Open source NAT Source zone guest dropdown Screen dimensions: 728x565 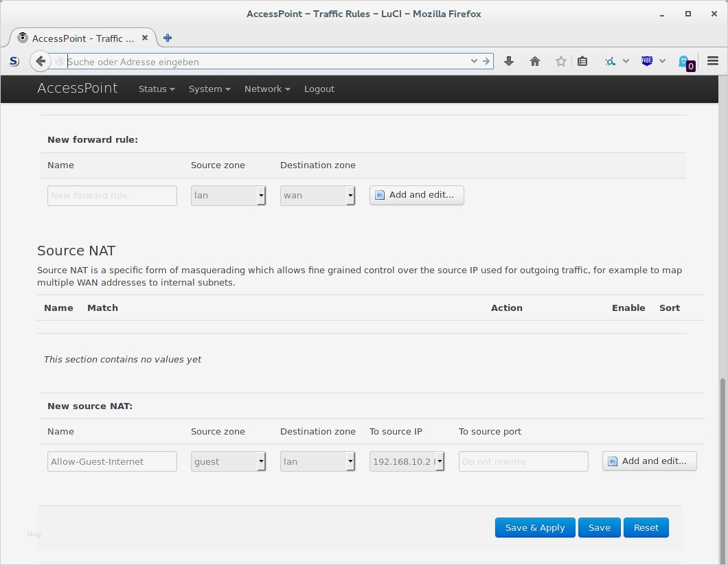pos(228,461)
